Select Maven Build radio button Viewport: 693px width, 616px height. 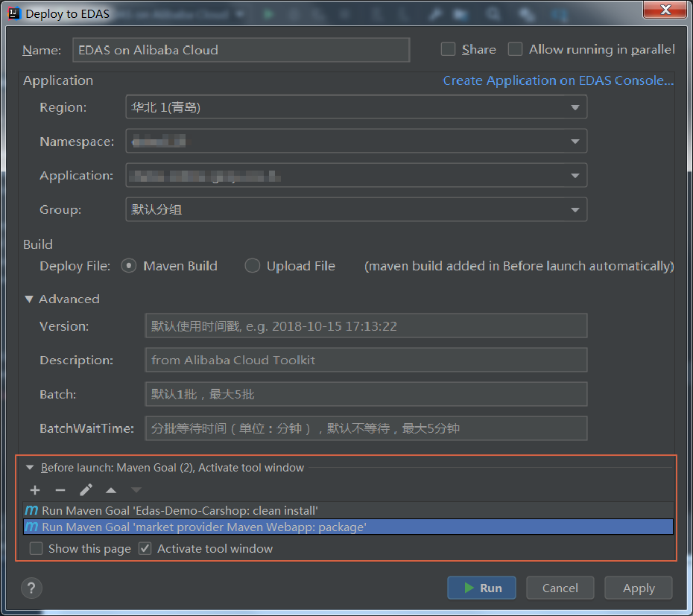pos(129,266)
